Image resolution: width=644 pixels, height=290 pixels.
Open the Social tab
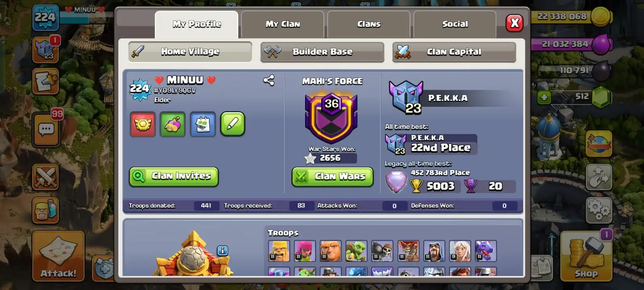(455, 24)
